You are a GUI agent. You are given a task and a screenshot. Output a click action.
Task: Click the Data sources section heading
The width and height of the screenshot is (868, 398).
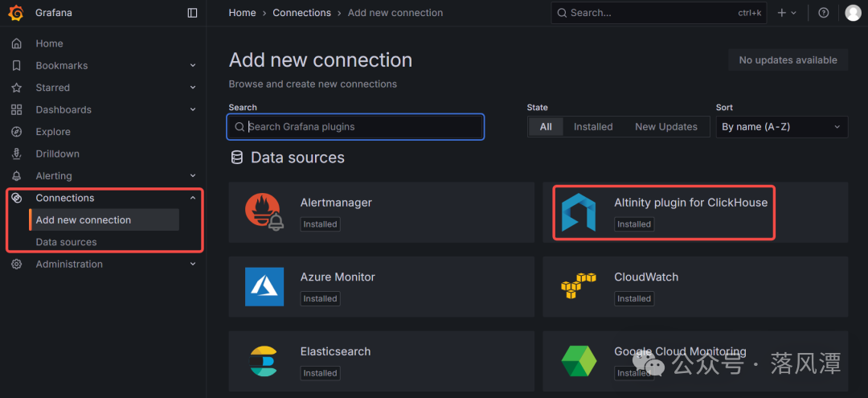(297, 158)
